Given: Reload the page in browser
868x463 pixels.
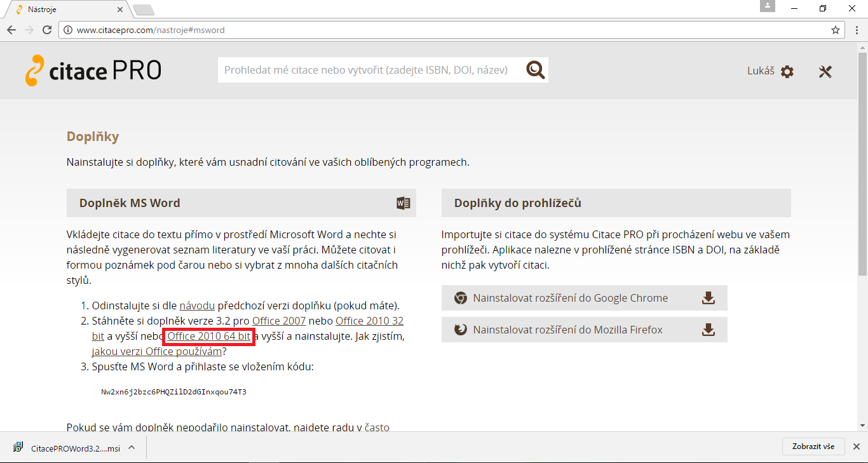Looking at the screenshot, I should point(46,30).
